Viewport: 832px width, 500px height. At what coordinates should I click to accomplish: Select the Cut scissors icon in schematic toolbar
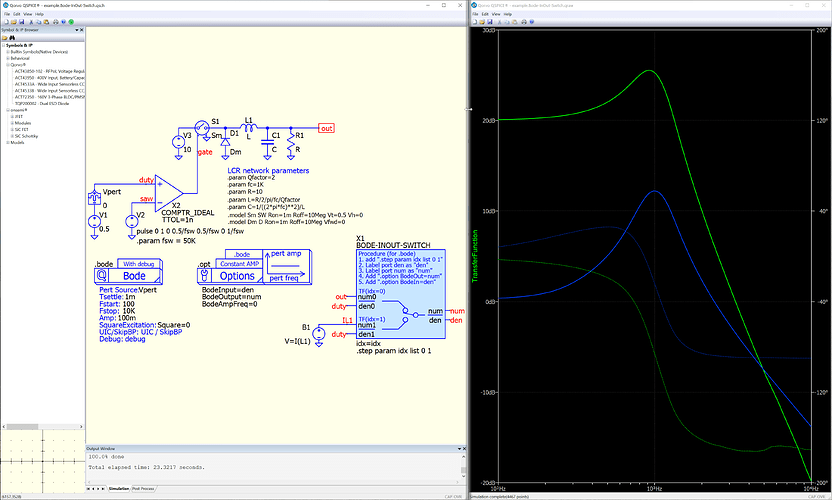(31, 22)
